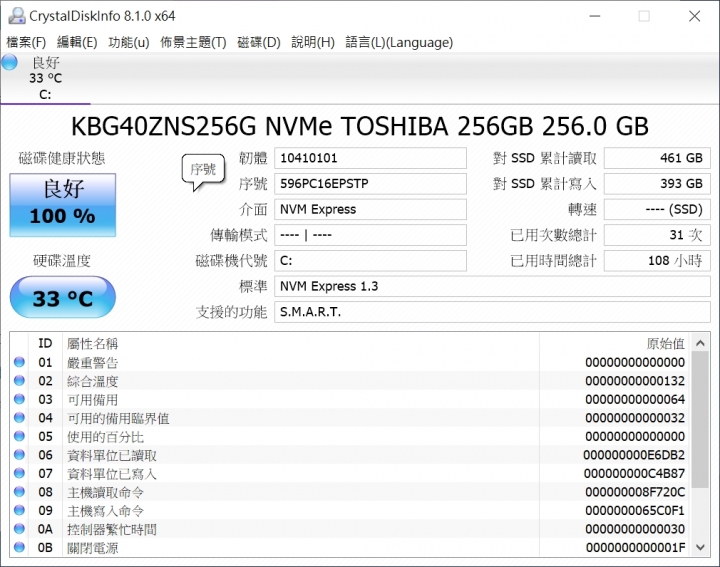Click scroll up arrow of attribute list
The height and width of the screenshot is (567, 720).
pos(700,343)
